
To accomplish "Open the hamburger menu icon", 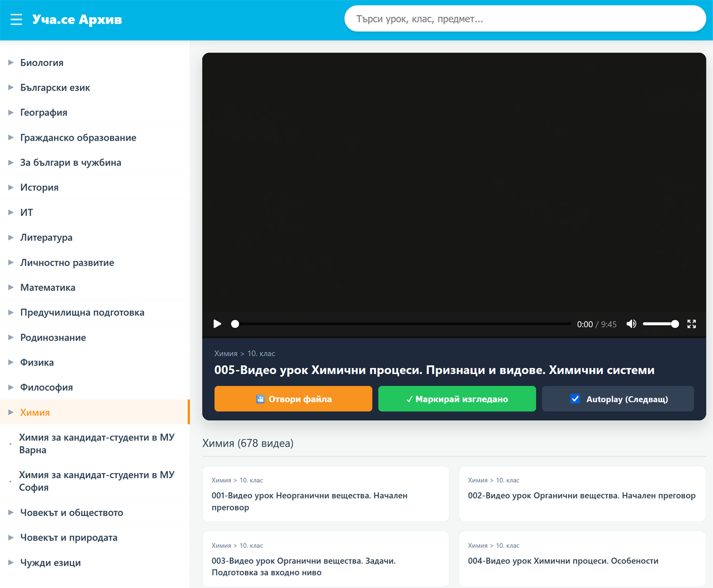I will tap(16, 19).
